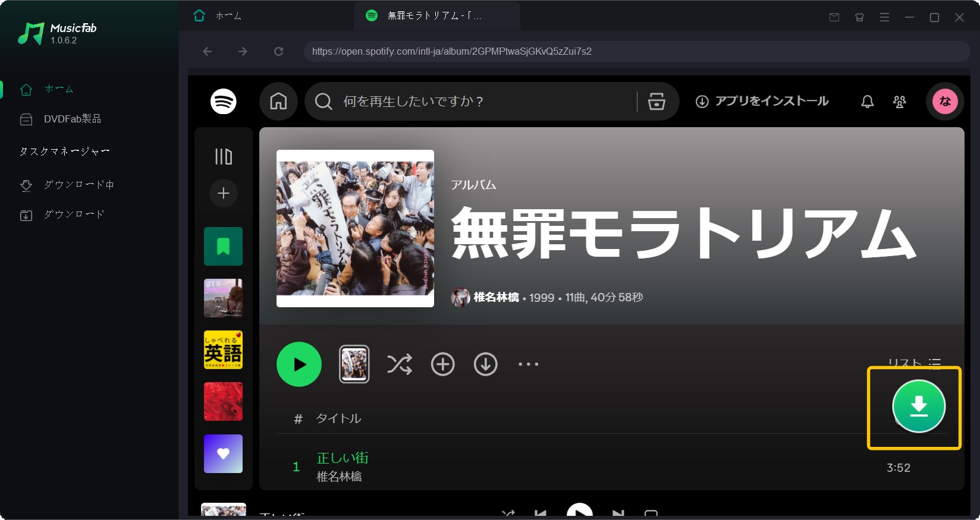The height and width of the screenshot is (520, 980).
Task: Open the Spotify browse icon
Action: point(657,102)
